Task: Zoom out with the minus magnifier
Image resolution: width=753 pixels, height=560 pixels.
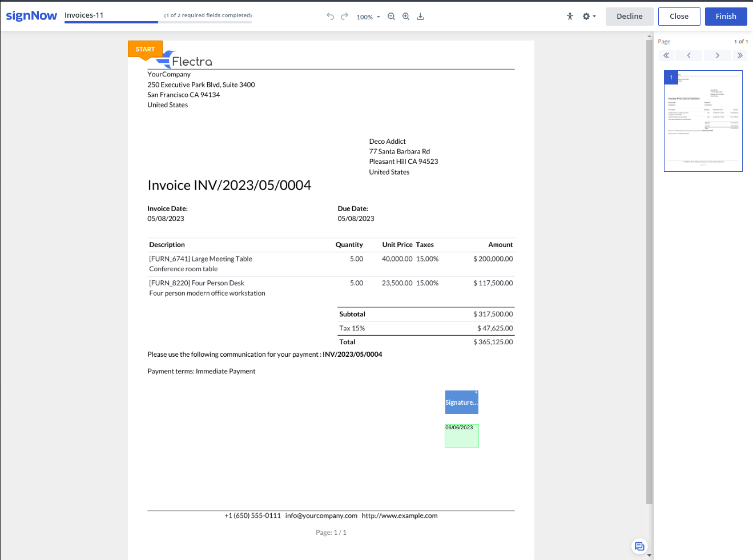Action: coord(391,17)
